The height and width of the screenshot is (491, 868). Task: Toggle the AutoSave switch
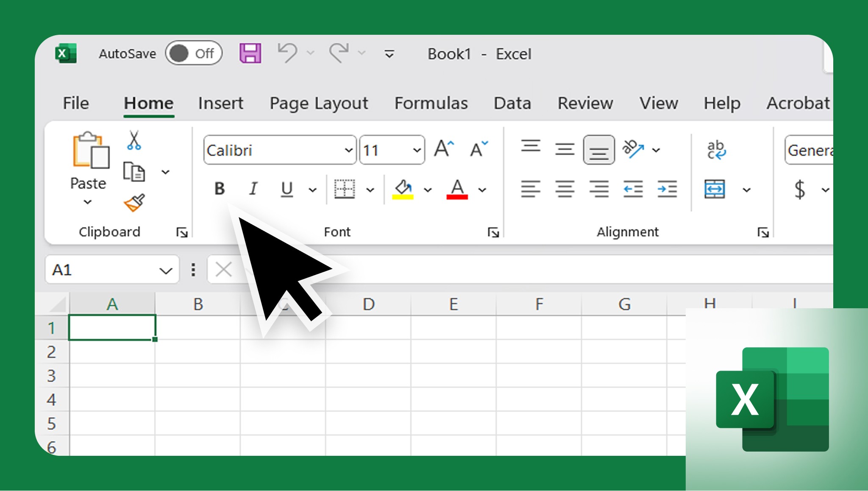(x=194, y=53)
